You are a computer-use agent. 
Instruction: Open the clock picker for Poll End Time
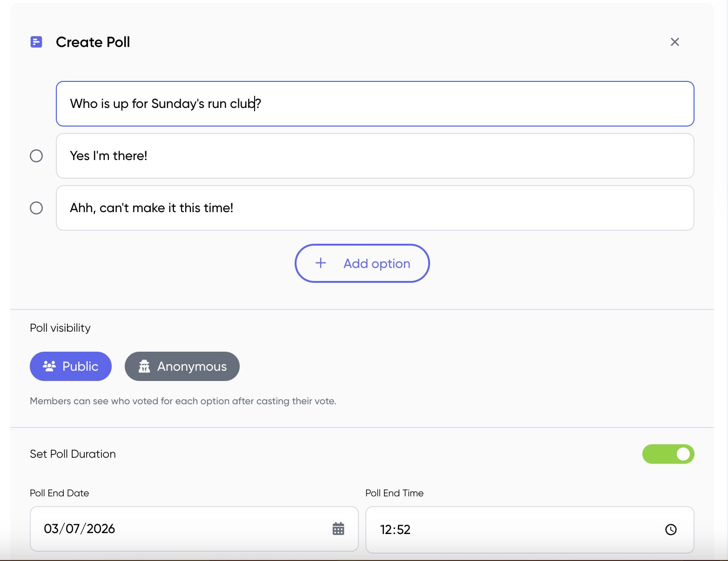(x=671, y=529)
